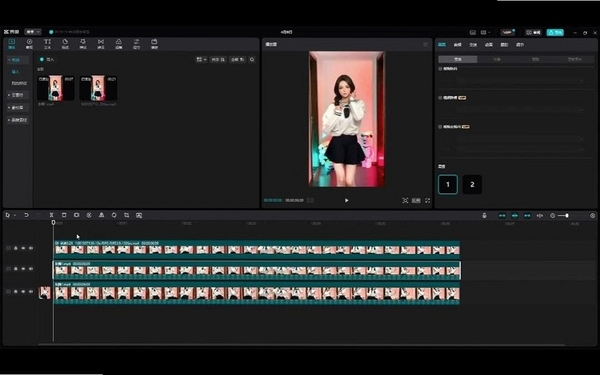
Task: Click the teal Export button
Action: point(555,33)
